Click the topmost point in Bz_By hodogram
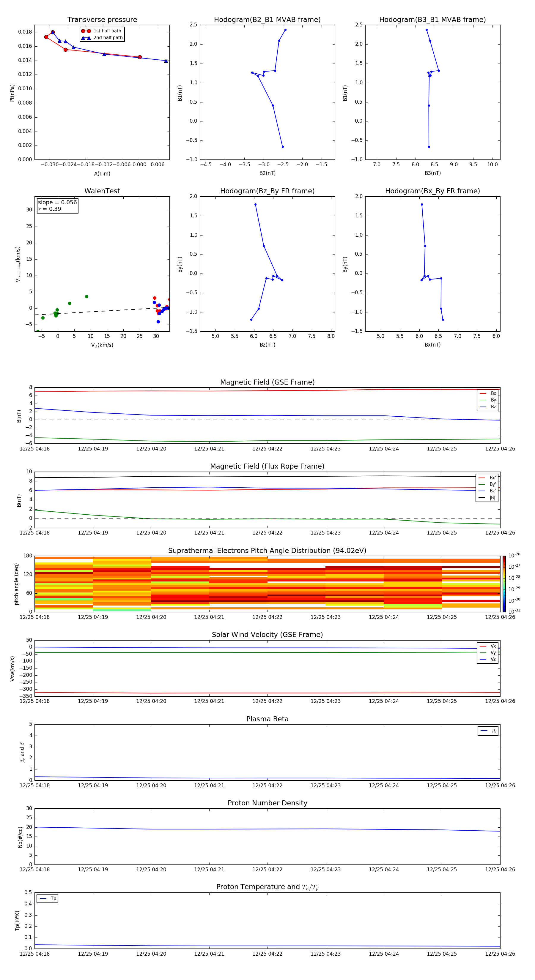The image size is (535, 980). coord(255,205)
